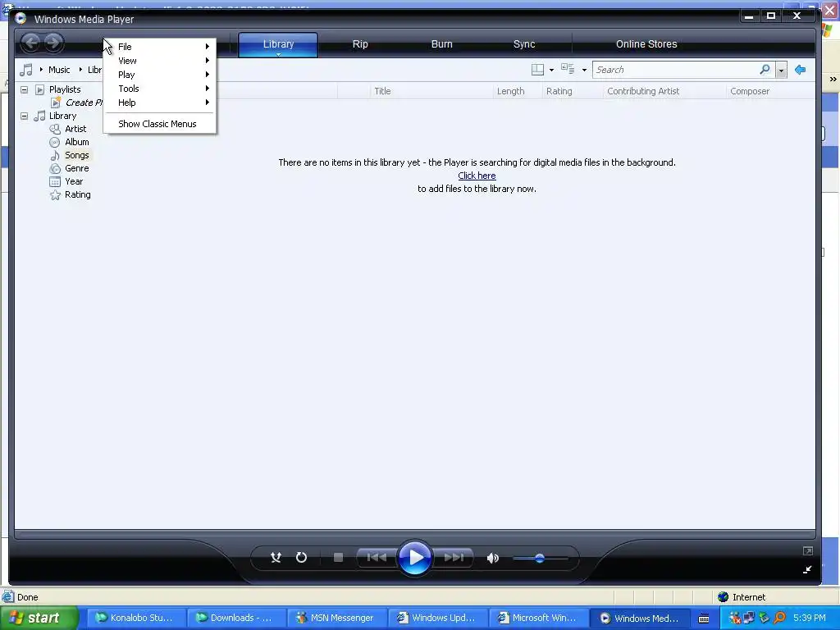Switch to the Rip tab
Viewport: 840px width, 630px height.
click(360, 44)
